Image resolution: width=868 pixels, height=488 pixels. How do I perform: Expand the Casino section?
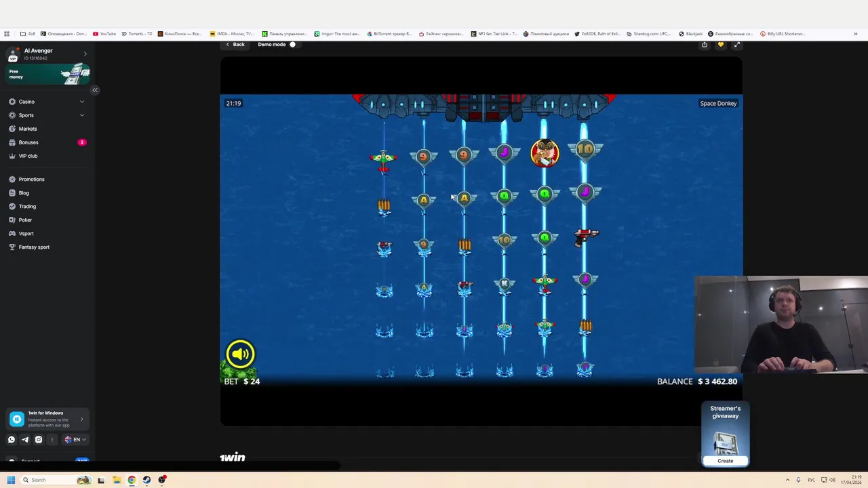82,102
